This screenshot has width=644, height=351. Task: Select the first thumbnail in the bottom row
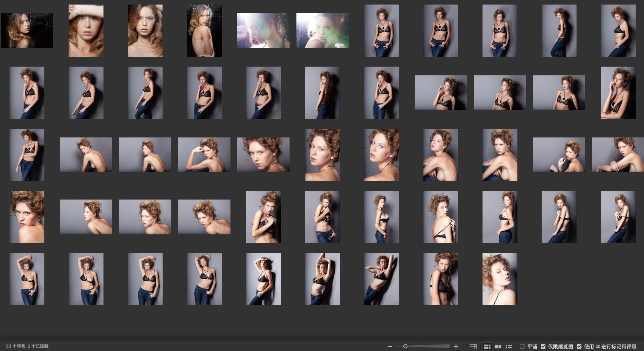(x=27, y=279)
